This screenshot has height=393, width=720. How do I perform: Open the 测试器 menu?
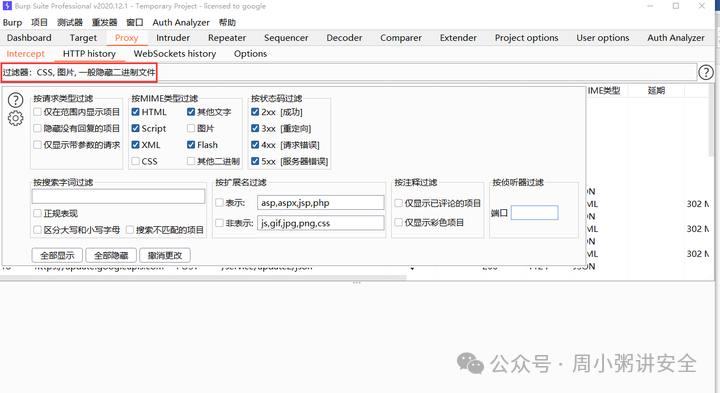70,22
